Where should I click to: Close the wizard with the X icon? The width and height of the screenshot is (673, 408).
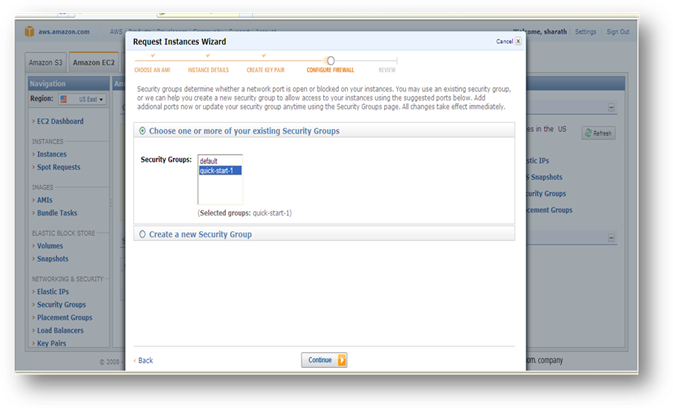[x=518, y=41]
